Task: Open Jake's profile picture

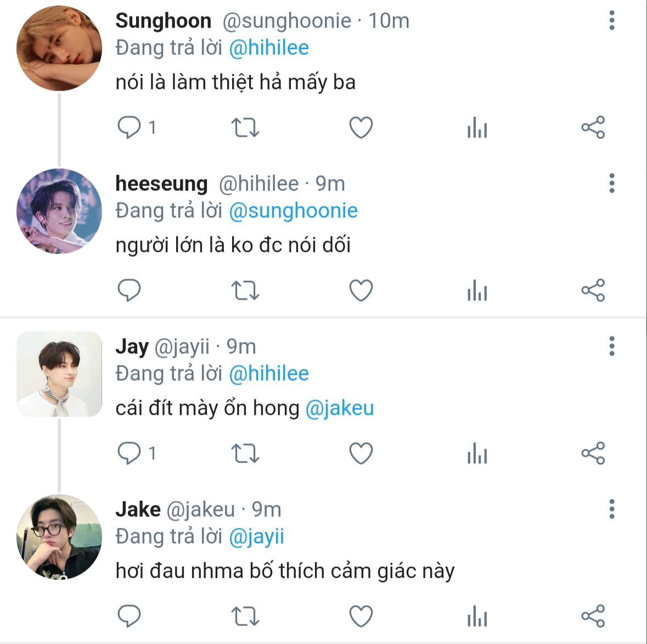Action: (59, 537)
